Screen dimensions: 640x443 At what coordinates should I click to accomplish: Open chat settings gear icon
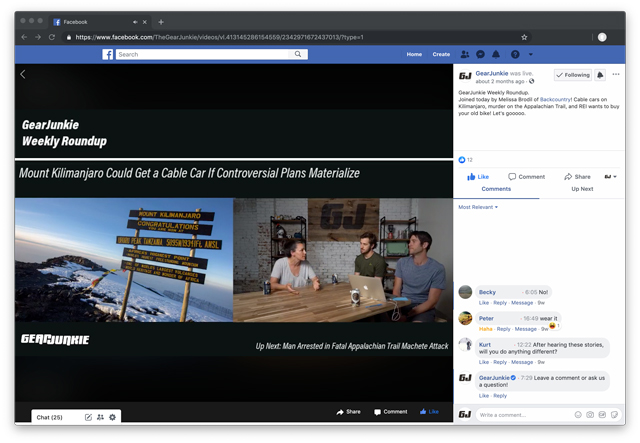pos(113,417)
